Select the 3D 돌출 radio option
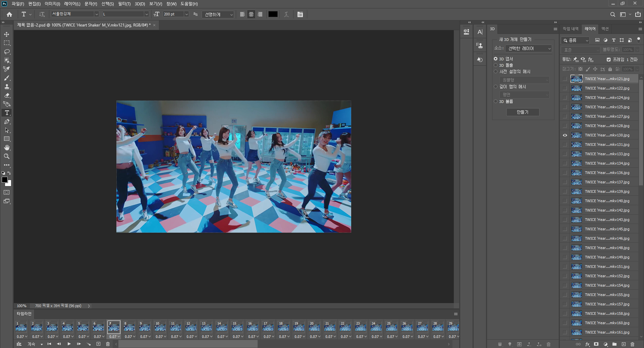 (495, 65)
